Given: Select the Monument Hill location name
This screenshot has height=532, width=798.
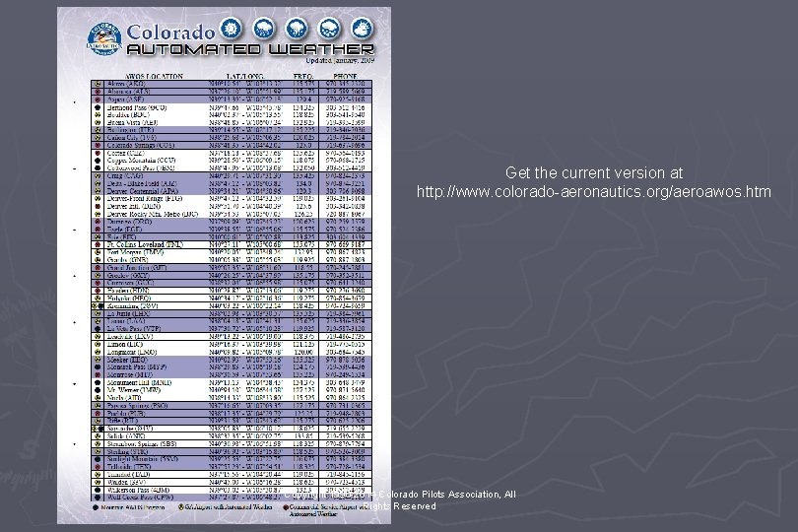Looking at the screenshot, I should (x=139, y=382).
